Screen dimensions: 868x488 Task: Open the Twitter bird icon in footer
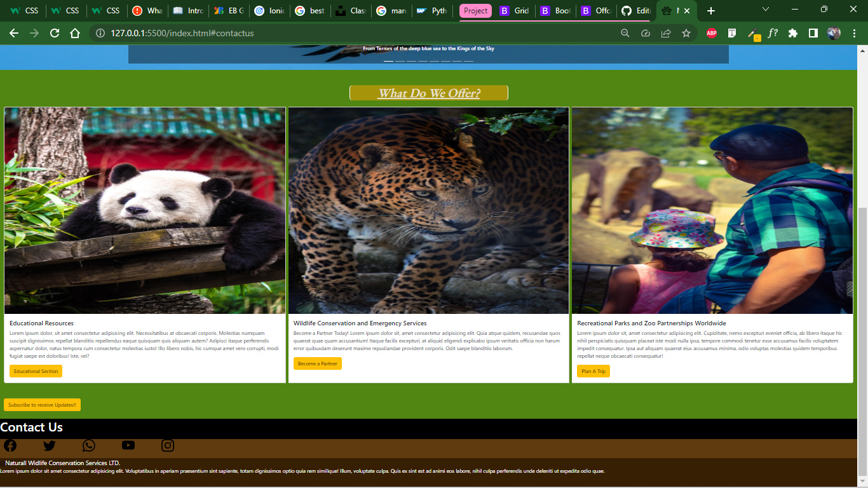[x=50, y=445]
